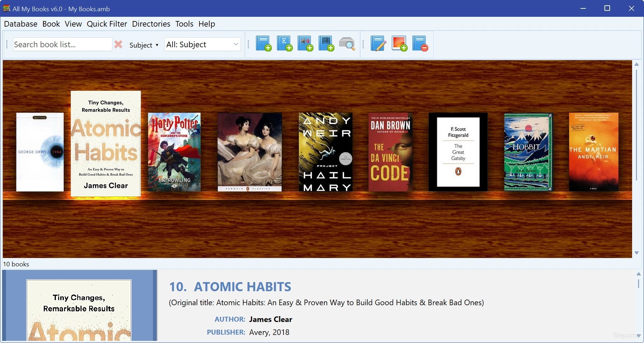Screen dimensions: 644x343
Task: Focus the "Search book list..." input field
Action: [62, 44]
